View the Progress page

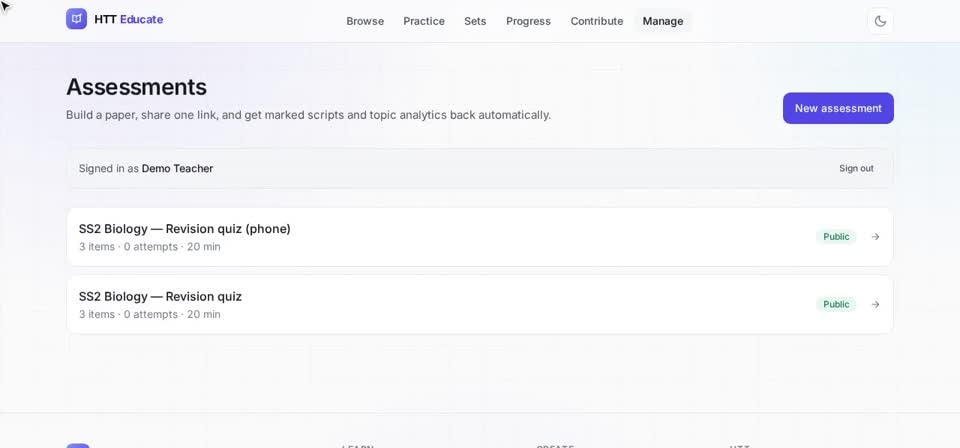(528, 21)
